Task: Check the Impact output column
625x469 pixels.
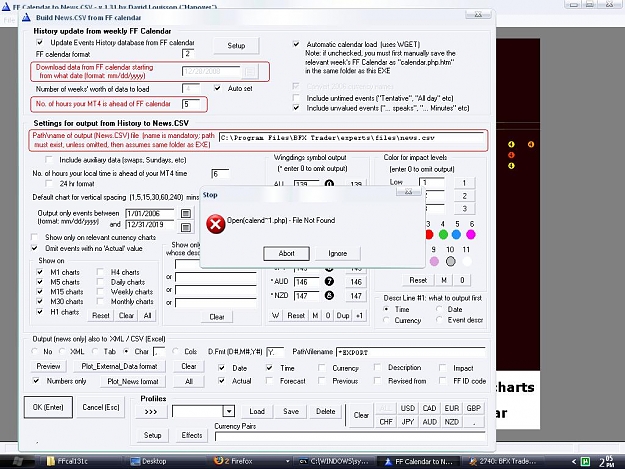Action: 442,368
